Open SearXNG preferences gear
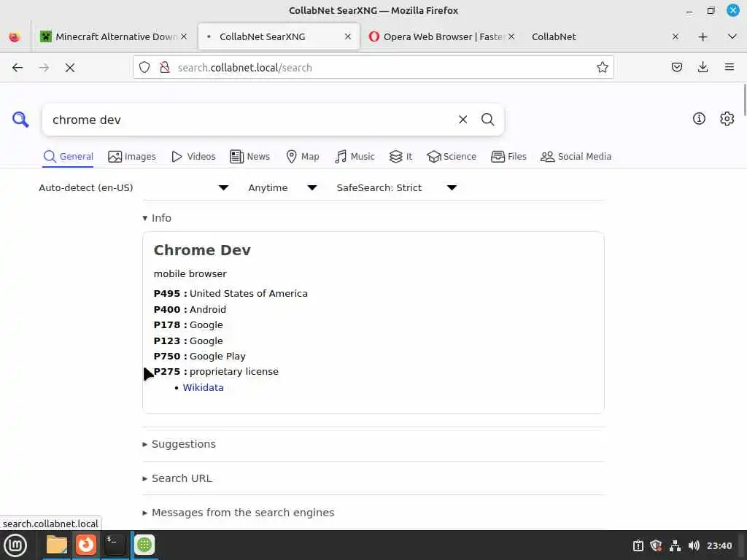747x560 pixels. click(727, 119)
